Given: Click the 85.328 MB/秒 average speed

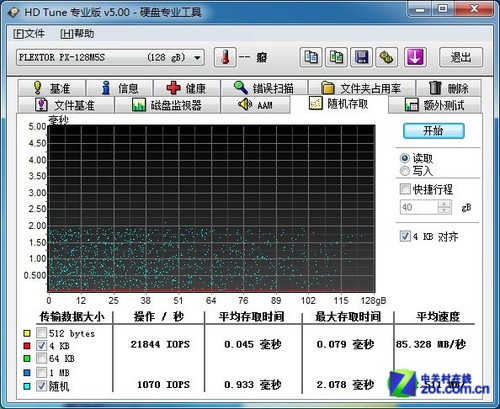Looking at the screenshot, I should point(431,344).
